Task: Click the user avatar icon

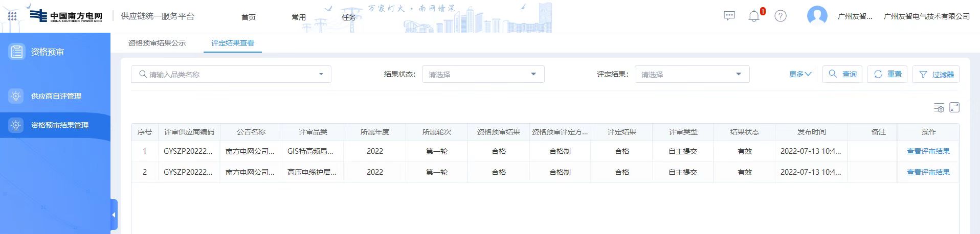Action: point(817,16)
